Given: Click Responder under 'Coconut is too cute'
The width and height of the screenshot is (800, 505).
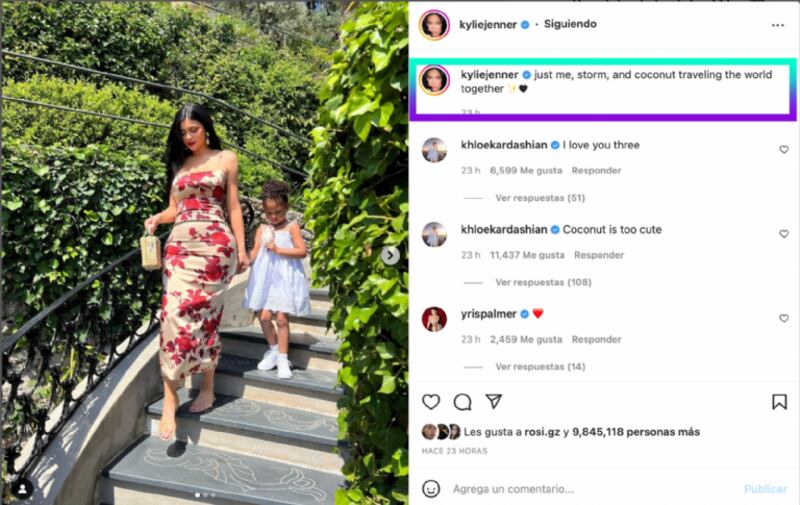Looking at the screenshot, I should pyautogui.click(x=599, y=255).
